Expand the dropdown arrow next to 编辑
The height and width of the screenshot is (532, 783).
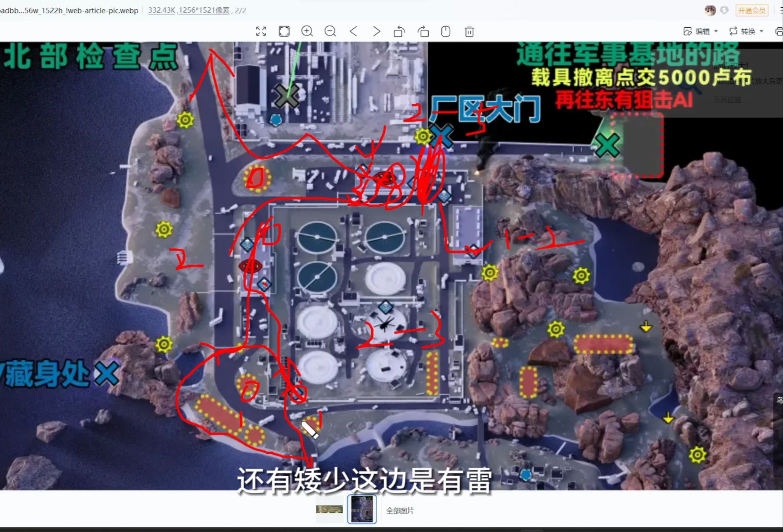point(716,31)
